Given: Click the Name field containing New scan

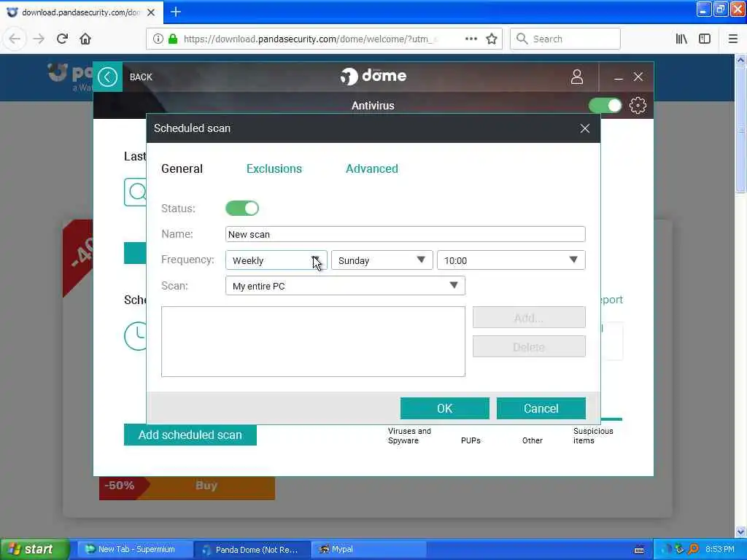Looking at the screenshot, I should (x=406, y=234).
